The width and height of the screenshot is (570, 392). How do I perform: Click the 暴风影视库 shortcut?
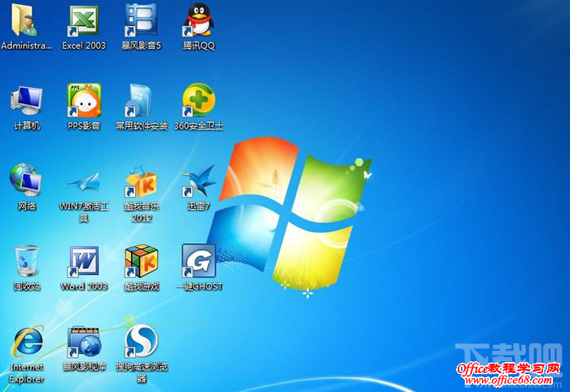[84, 342]
